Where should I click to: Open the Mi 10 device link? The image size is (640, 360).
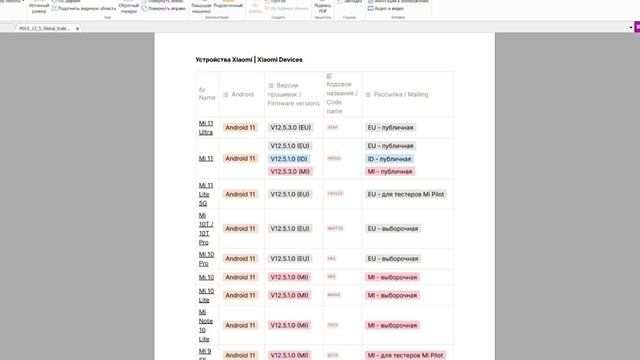coord(206,277)
